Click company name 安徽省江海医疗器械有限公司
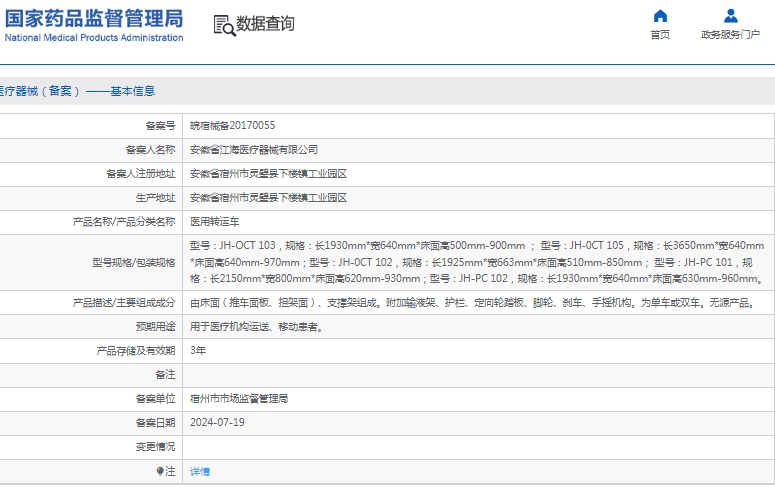The width and height of the screenshot is (775, 492). pyautogui.click(x=254, y=150)
